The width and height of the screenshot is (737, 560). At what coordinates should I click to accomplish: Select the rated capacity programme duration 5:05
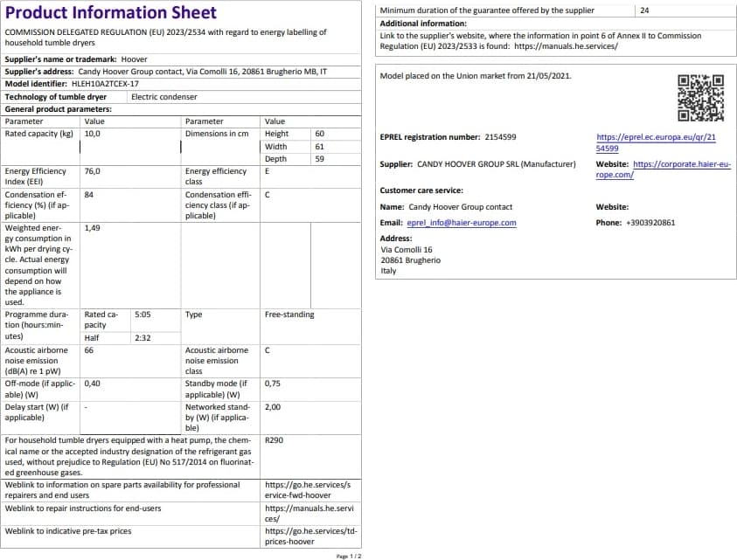click(143, 315)
